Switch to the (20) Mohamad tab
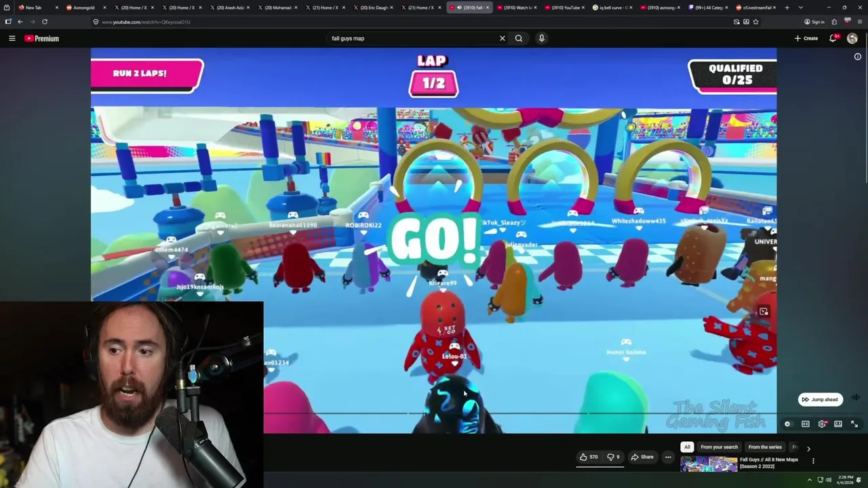The height and width of the screenshot is (488, 868). pos(277,7)
